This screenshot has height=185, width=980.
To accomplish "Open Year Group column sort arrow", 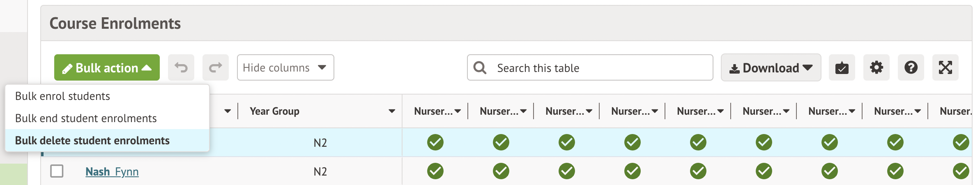I will tap(391, 111).
